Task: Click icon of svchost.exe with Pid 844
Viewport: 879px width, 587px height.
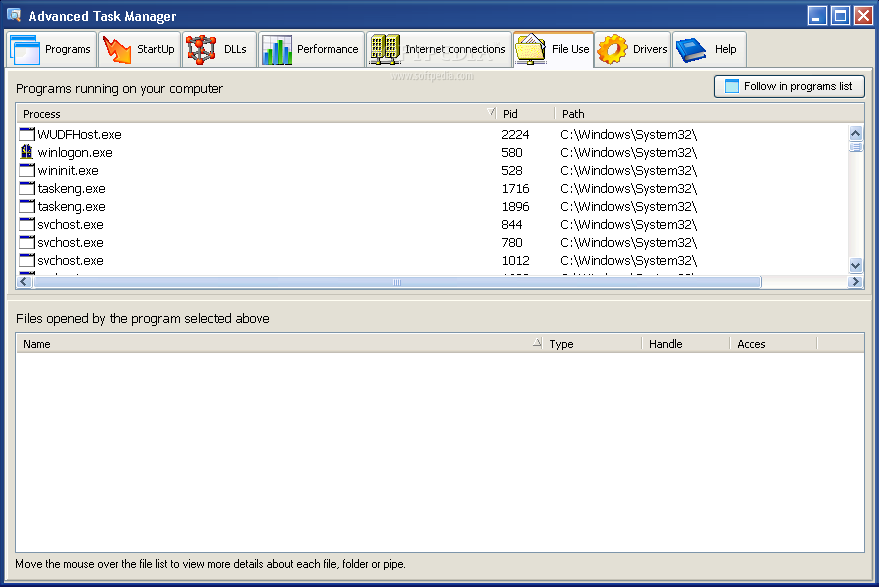Action: pos(27,224)
